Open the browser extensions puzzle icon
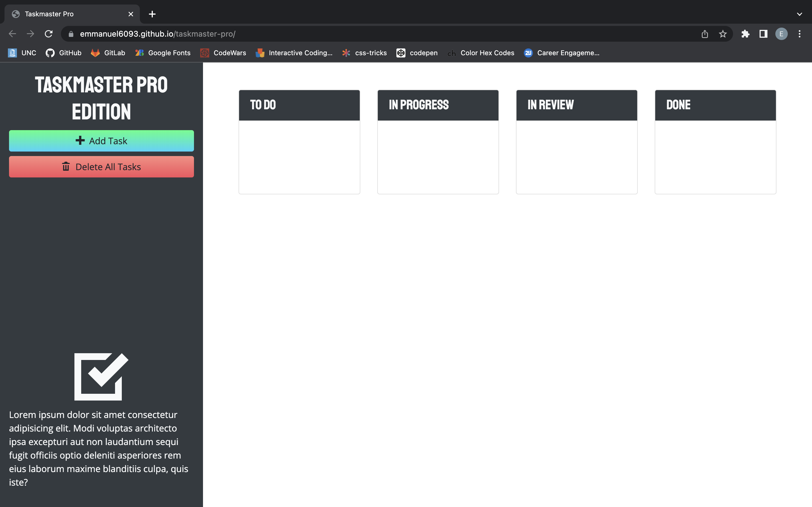Viewport: 812px width, 507px height. pyautogui.click(x=745, y=34)
